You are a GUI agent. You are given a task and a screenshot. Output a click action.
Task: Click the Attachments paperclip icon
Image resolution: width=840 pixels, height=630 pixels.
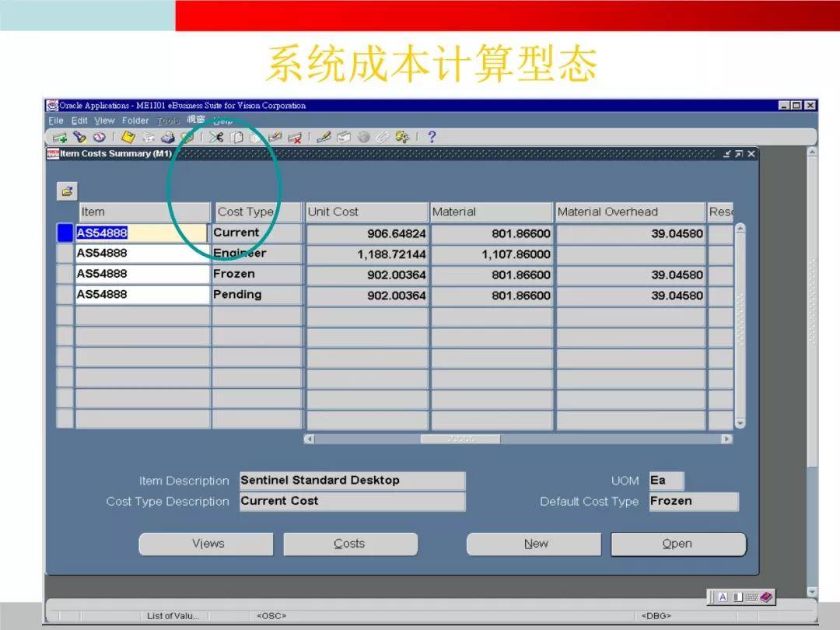pos(383,137)
